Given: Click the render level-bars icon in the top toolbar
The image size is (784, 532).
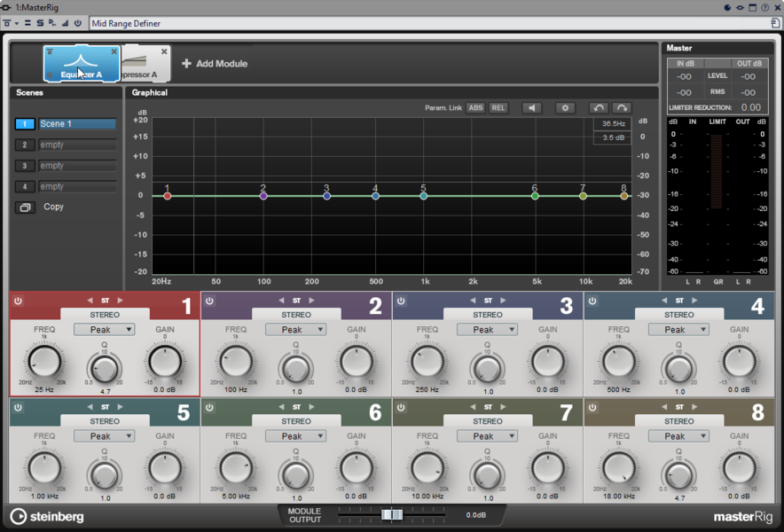Looking at the screenshot, I should pos(66,24).
